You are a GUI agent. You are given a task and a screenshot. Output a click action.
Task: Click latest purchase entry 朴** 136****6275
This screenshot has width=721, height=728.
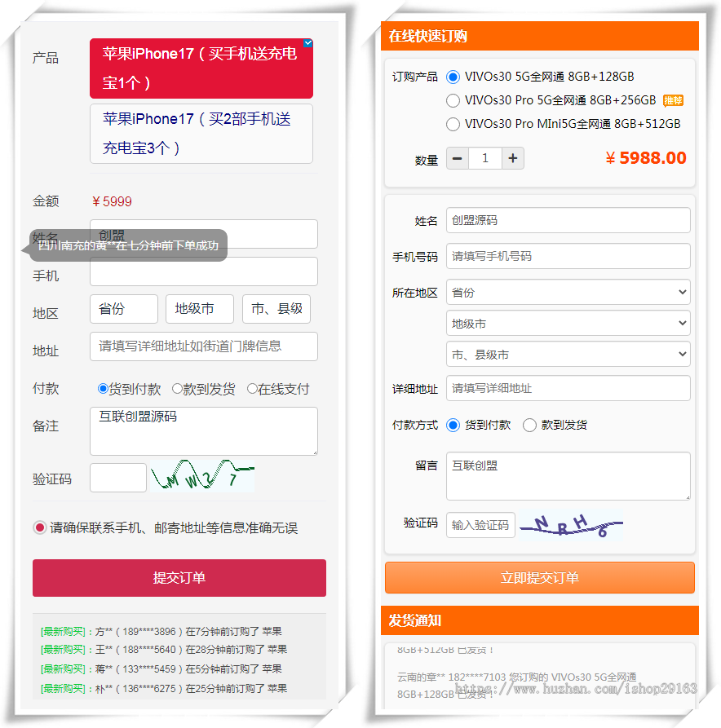tap(164, 689)
